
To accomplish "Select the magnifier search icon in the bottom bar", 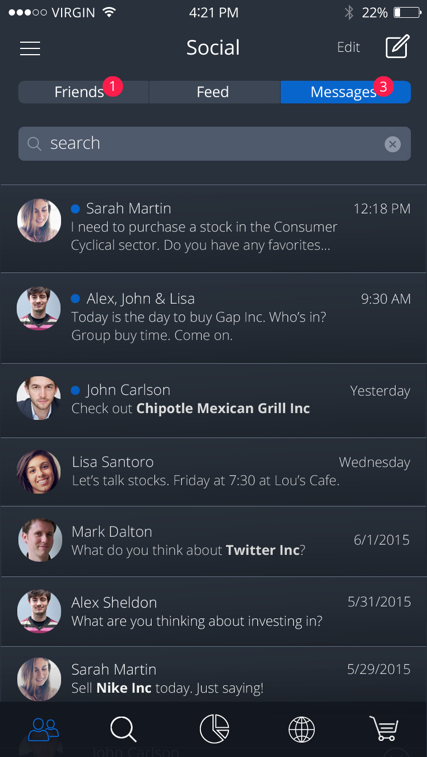I will pos(123,729).
